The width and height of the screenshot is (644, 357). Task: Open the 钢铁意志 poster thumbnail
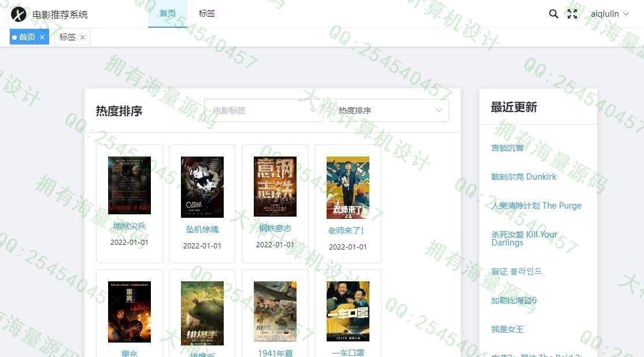(275, 186)
